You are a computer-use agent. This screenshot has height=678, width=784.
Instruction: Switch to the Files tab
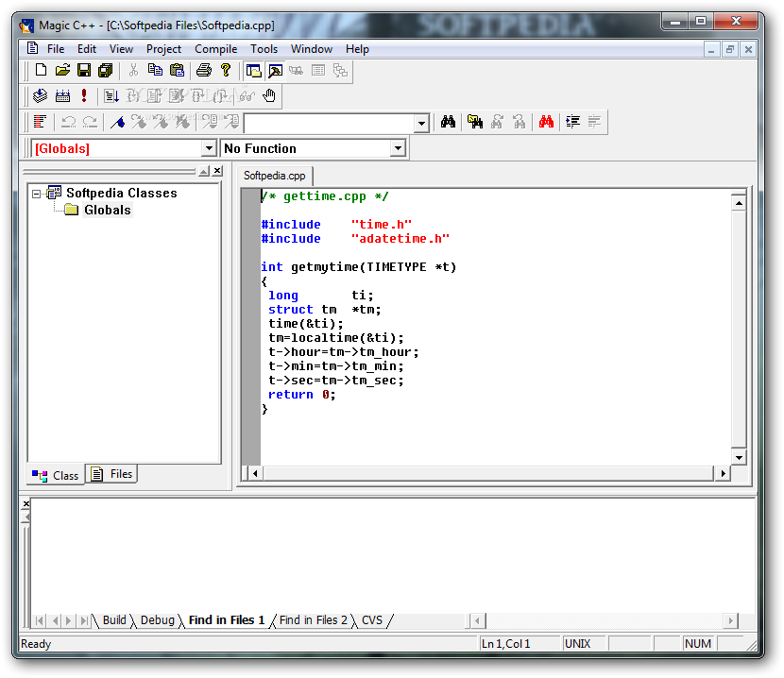pos(112,473)
